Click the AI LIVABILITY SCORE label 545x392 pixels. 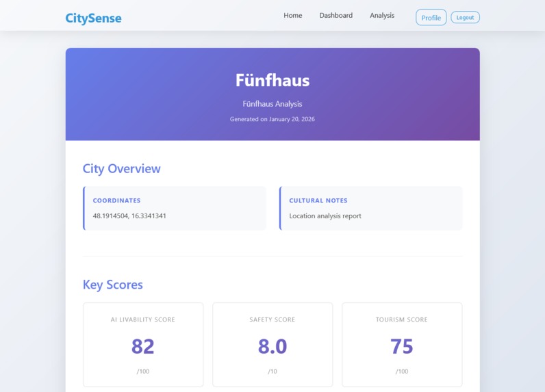pyautogui.click(x=143, y=319)
